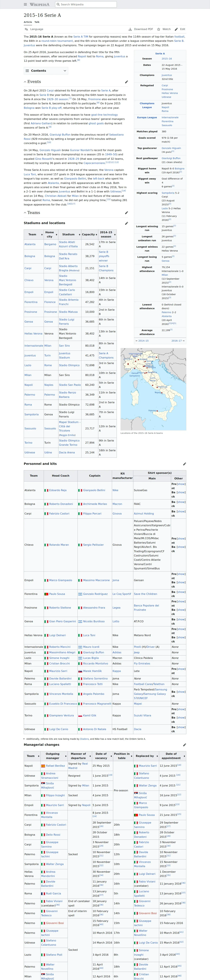Open the Serie A infobox title link
Screen dimensions: 210x980
click(x=160, y=54)
